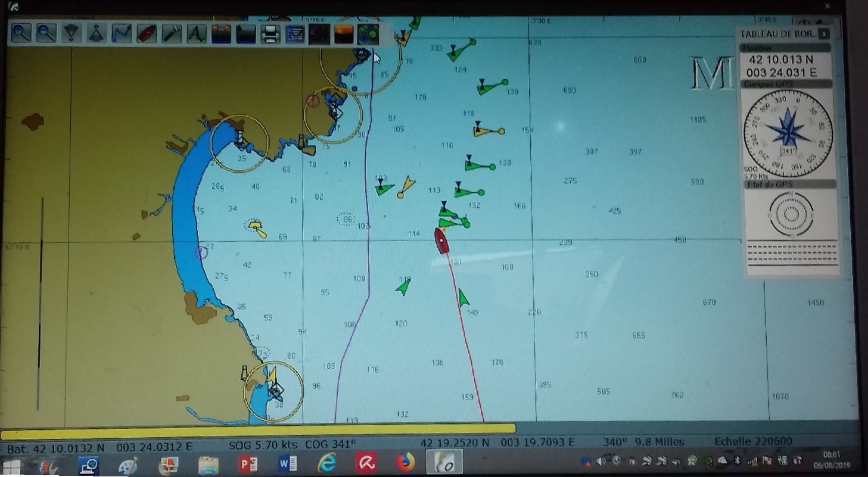The image size is (868, 477).
Task: Collapse the Position section header
Action: pos(785,48)
